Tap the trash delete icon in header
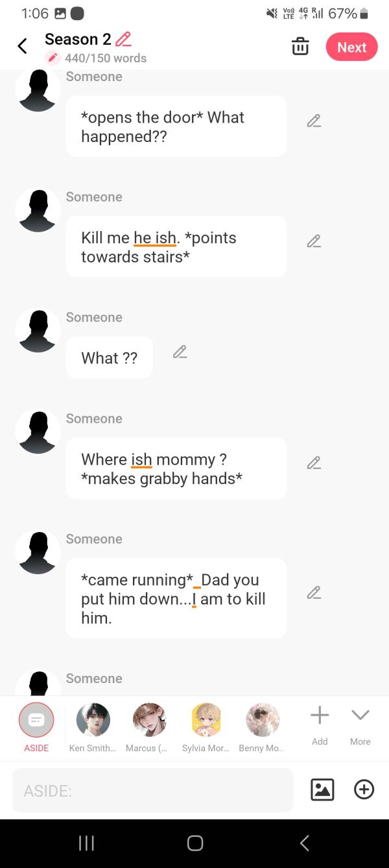 pyautogui.click(x=300, y=47)
